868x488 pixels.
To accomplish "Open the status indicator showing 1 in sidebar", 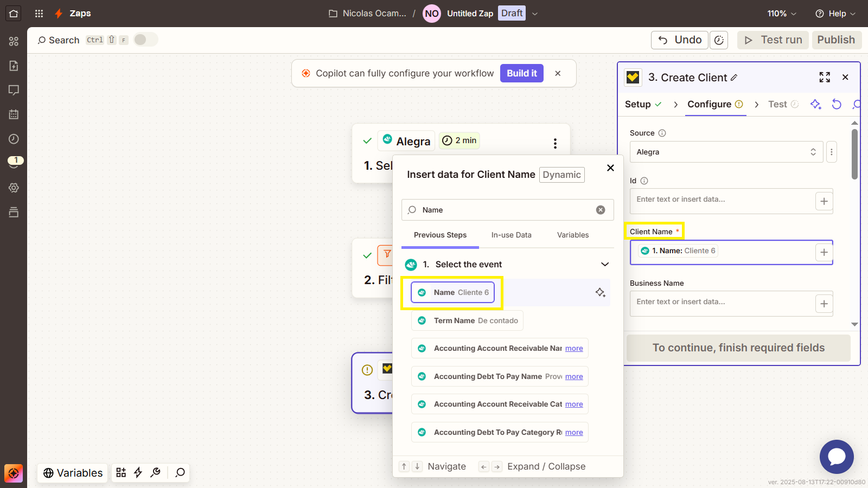I will 15,161.
